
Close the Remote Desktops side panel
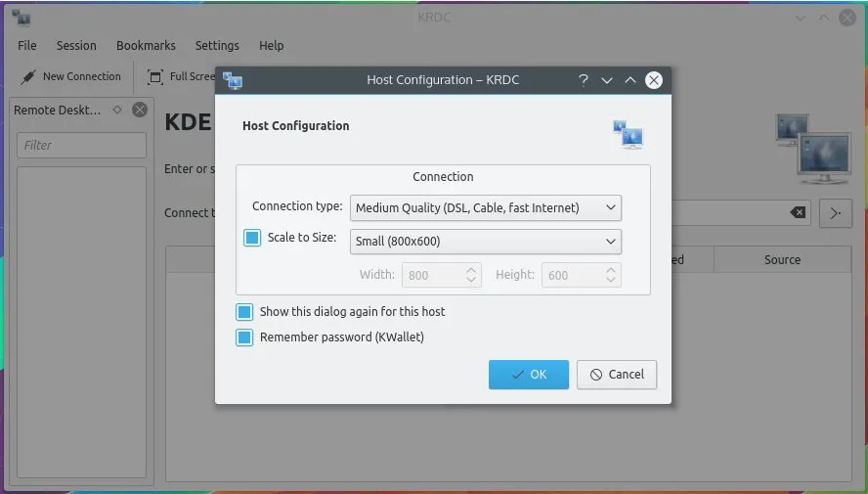click(140, 110)
